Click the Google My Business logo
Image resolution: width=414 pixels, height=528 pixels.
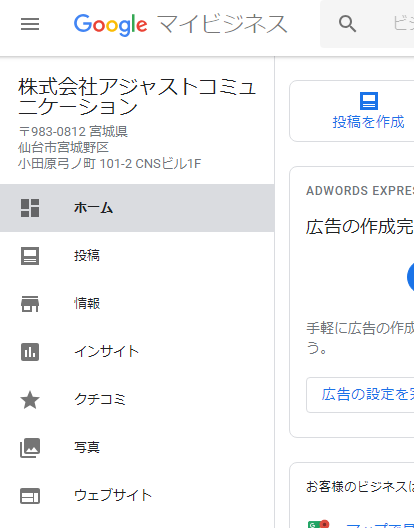click(x=181, y=25)
